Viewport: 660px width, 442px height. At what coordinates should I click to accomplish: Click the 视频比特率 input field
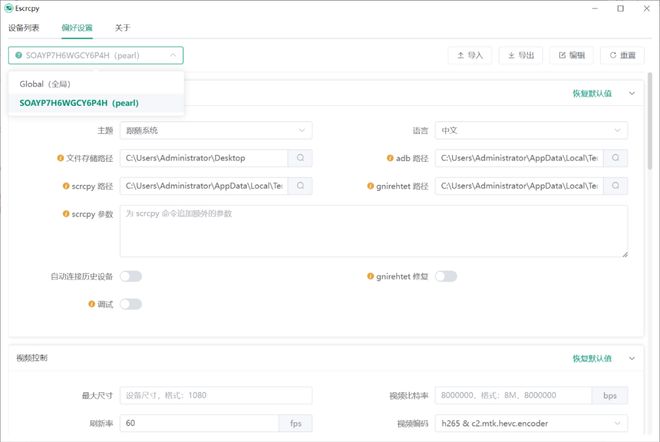tap(514, 395)
